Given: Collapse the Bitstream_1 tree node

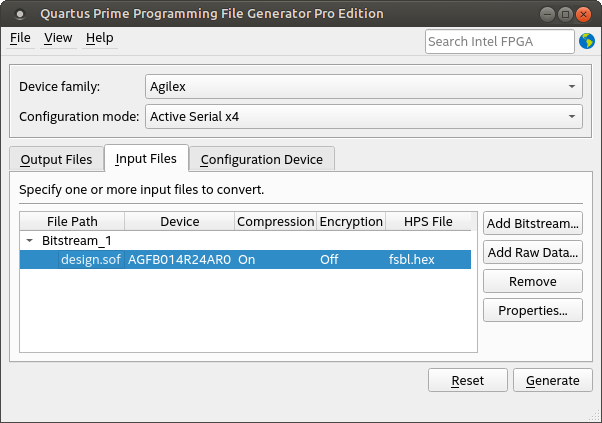Looking at the screenshot, I should pos(30,241).
